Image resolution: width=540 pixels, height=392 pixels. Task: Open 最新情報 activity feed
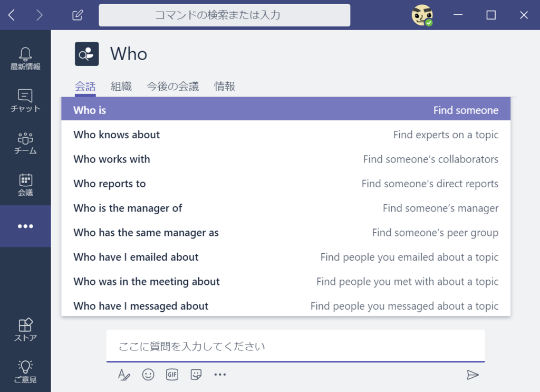[25, 59]
